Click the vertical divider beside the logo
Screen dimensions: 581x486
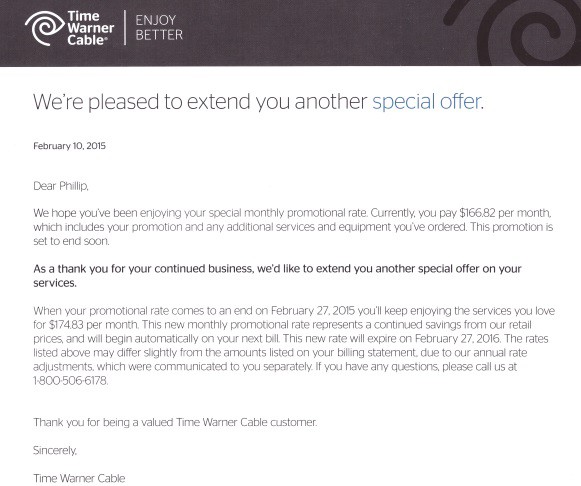click(125, 28)
